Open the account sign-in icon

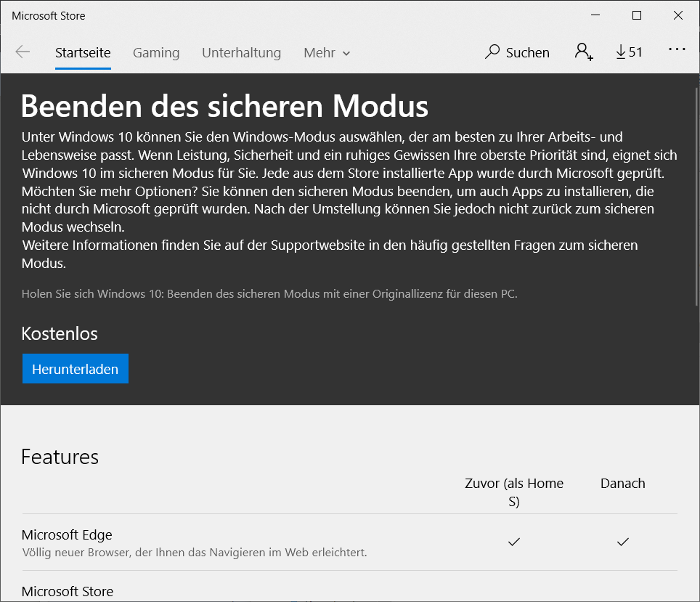coord(584,52)
